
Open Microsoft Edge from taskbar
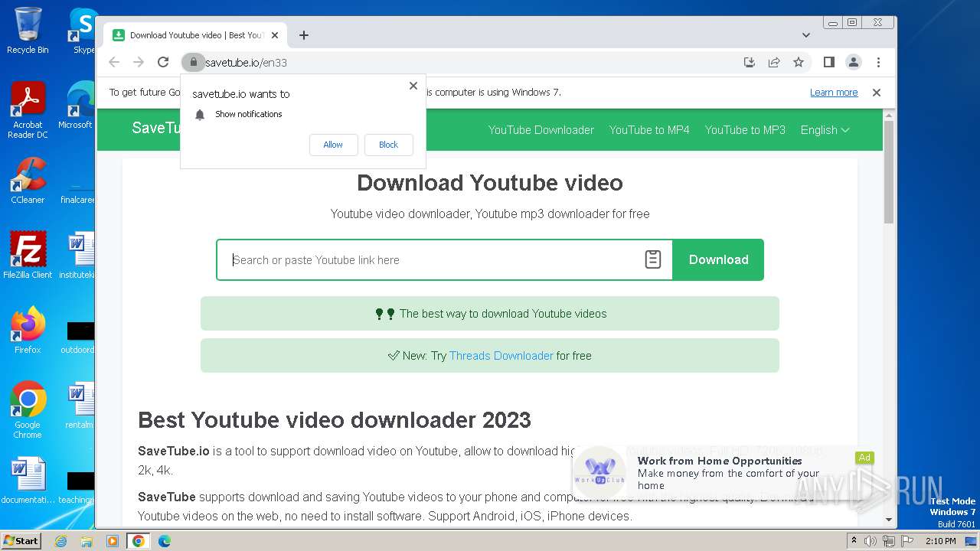tap(164, 541)
